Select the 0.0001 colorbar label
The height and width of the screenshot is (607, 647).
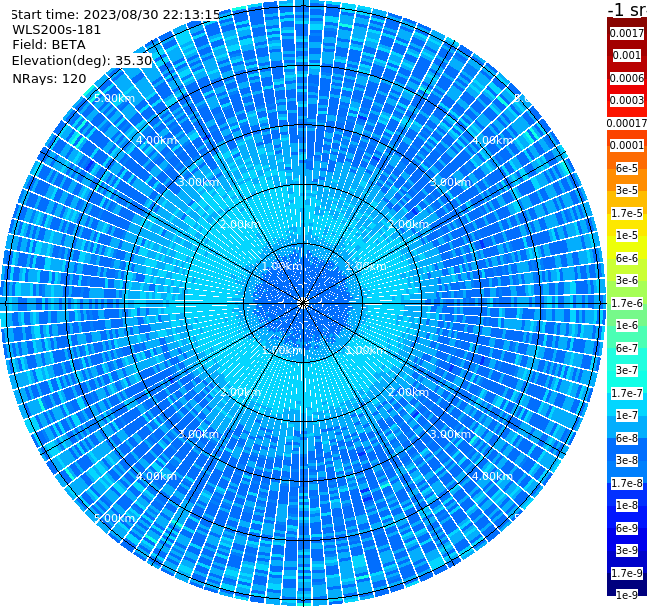tap(627, 145)
